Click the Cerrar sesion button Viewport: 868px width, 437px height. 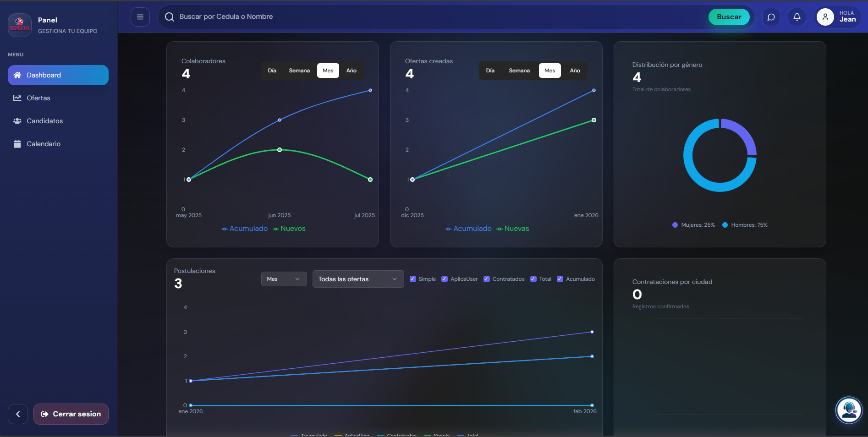tap(71, 414)
